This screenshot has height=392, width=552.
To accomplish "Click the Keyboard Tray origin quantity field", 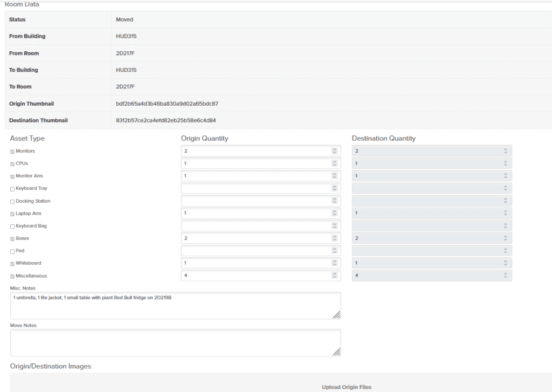I will [x=256, y=188].
